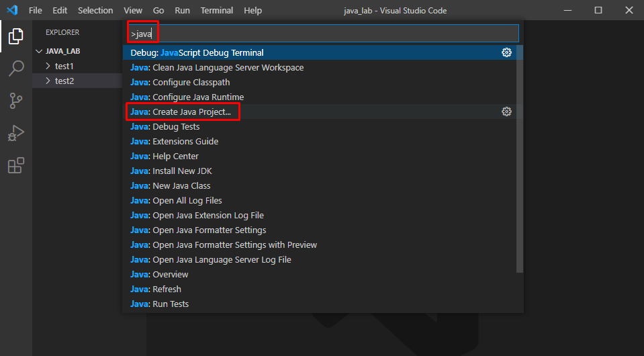Screen dimensions: 644x356
Task: Open the Go menu
Action: click(x=158, y=10)
